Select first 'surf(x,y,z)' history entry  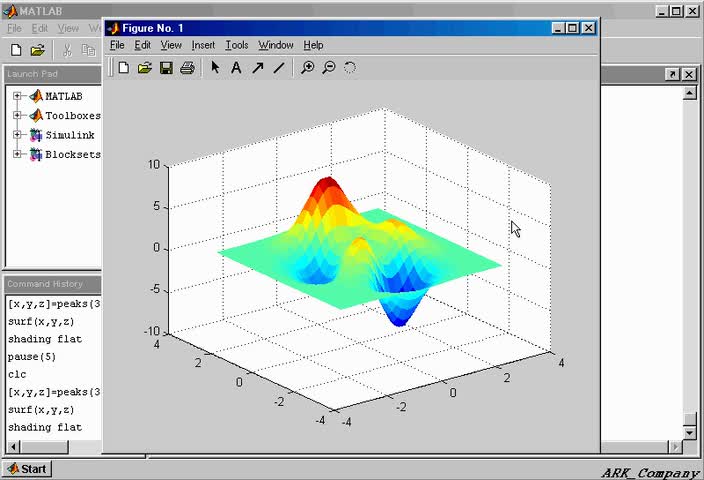coord(41,321)
